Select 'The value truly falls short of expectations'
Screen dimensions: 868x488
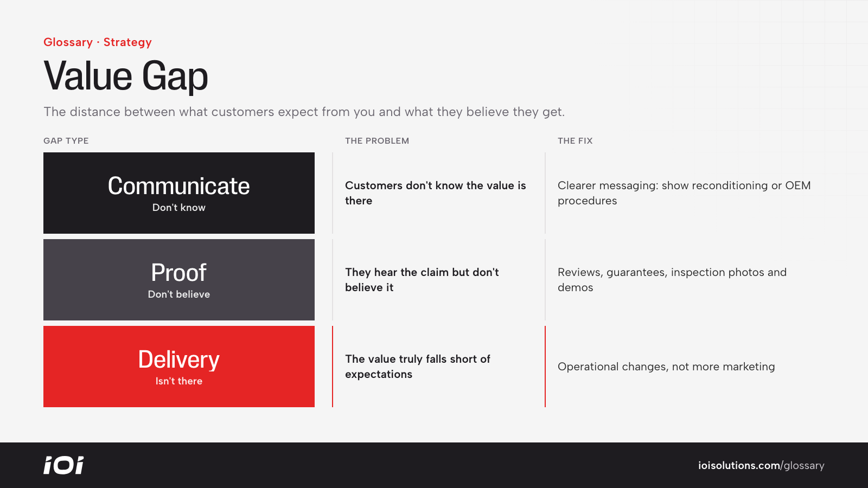[418, 367]
